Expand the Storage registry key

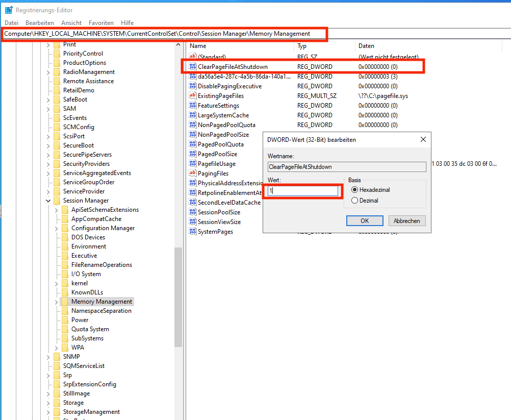pyautogui.click(x=47, y=403)
